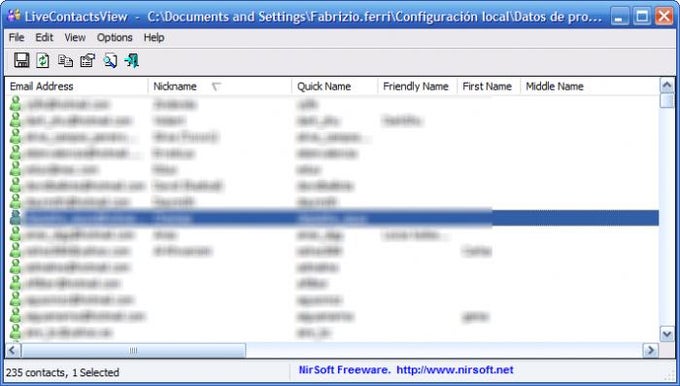Open the Find toolbar icon

(x=110, y=60)
